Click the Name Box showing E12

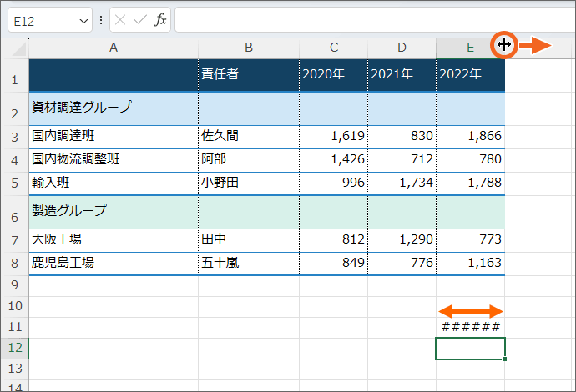coord(50,20)
